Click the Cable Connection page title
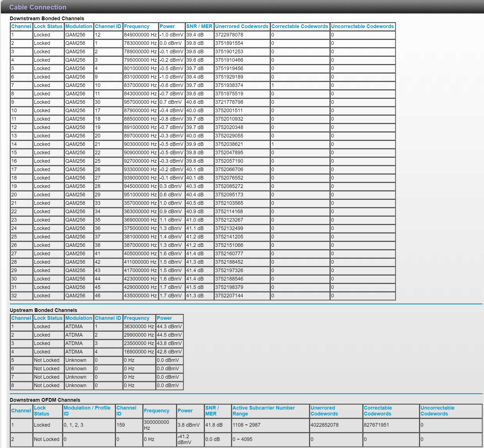The image size is (484, 448). (x=38, y=7)
